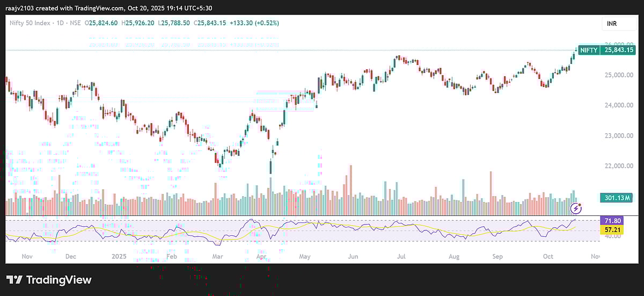Click the 25,843.15 current price label
The image size is (644, 296).
click(619, 50)
